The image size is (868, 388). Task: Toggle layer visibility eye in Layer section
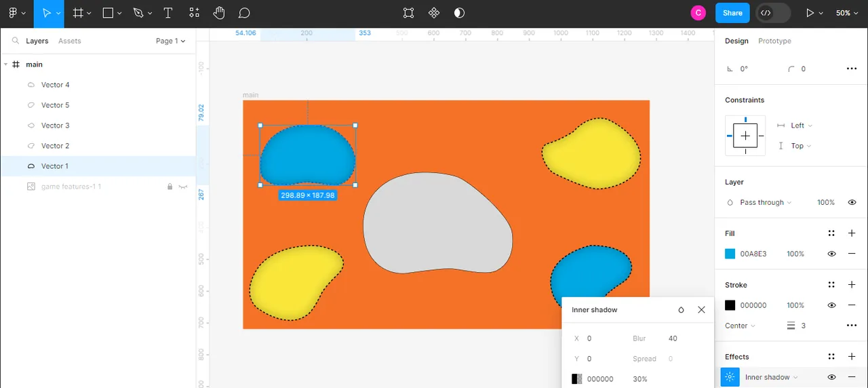point(852,202)
